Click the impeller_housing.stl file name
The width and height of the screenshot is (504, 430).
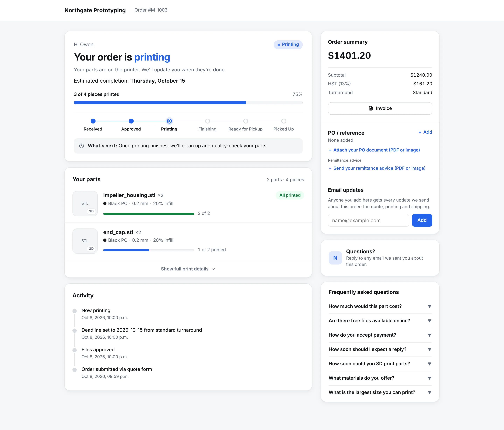pyautogui.click(x=129, y=195)
